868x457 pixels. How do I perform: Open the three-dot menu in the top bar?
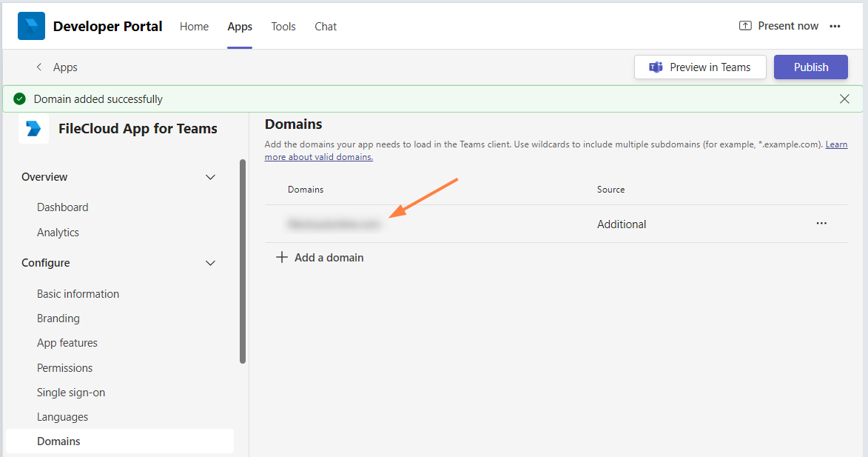[835, 26]
